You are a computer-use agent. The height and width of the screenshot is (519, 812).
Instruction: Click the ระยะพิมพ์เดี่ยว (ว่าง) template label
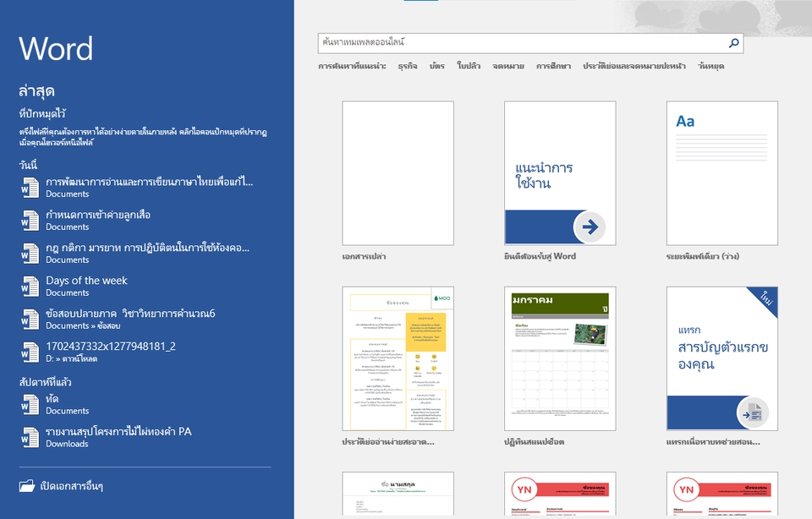[702, 256]
